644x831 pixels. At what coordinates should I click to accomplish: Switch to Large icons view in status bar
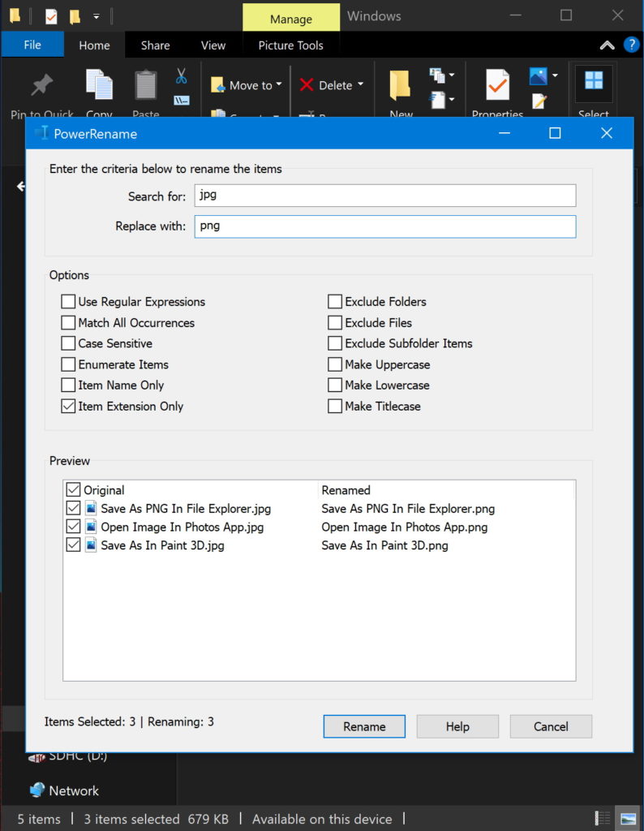point(628,819)
